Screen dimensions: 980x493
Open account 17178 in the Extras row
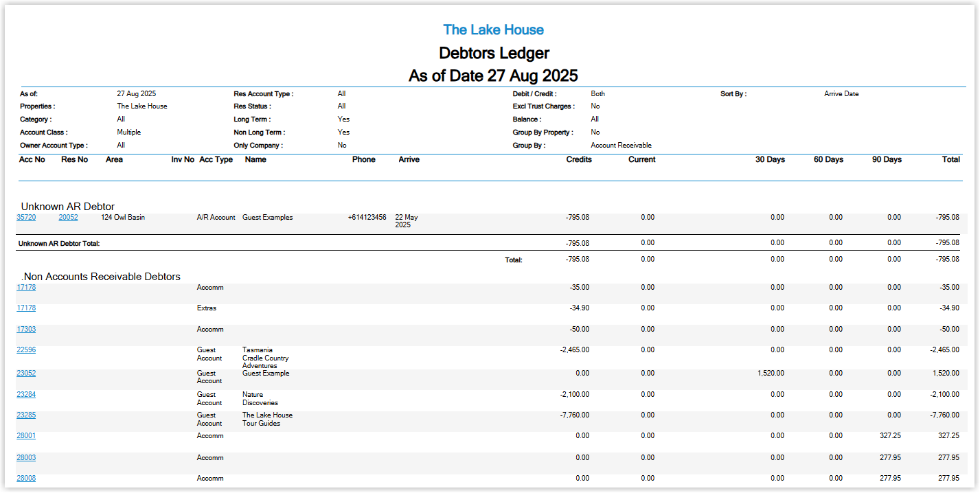(26, 308)
